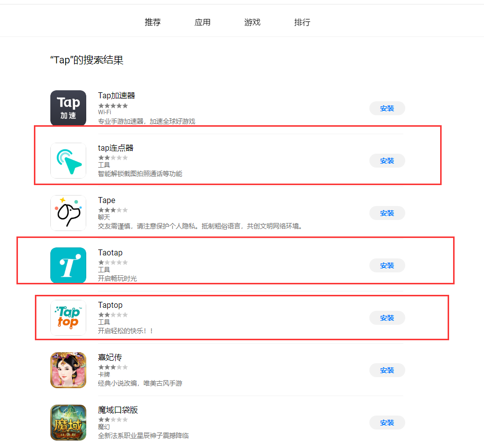This screenshot has height=448, width=484.
Task: Install 魔域口袋版 game
Action: [x=387, y=423]
